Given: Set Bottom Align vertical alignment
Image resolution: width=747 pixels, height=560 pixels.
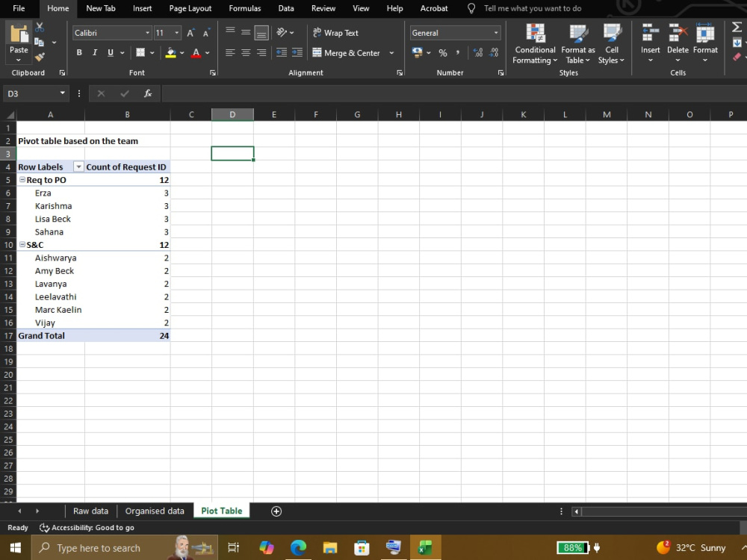Looking at the screenshot, I should point(261,33).
